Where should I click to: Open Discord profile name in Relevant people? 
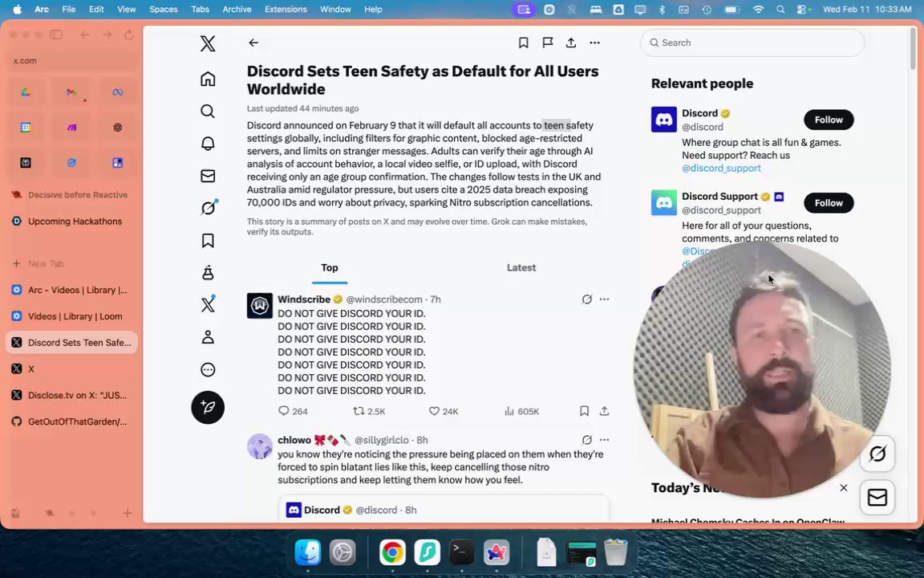pyautogui.click(x=699, y=113)
